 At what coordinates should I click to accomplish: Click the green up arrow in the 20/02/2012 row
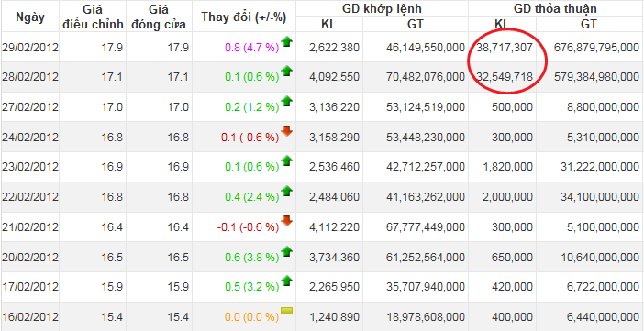pyautogui.click(x=286, y=251)
